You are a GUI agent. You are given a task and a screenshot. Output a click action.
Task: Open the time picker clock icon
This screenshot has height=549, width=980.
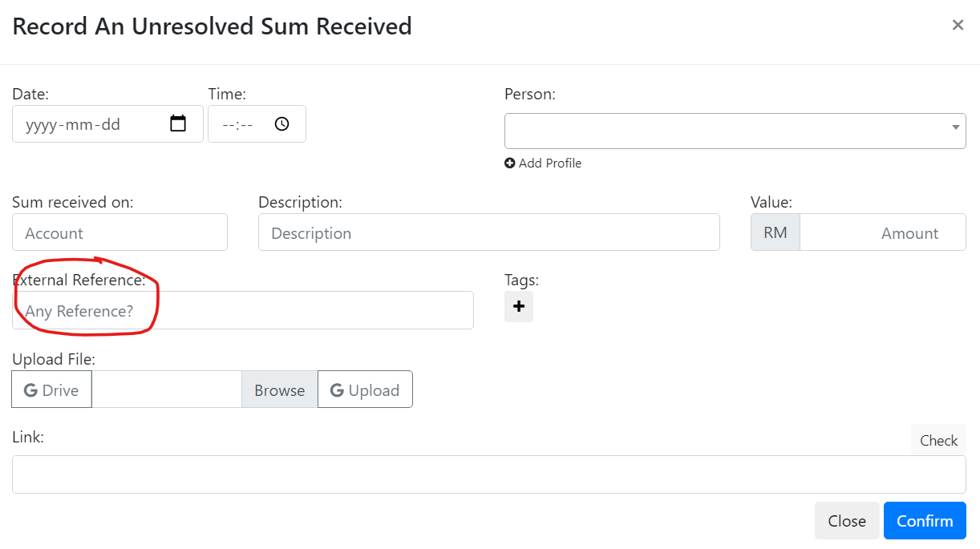[x=281, y=124]
